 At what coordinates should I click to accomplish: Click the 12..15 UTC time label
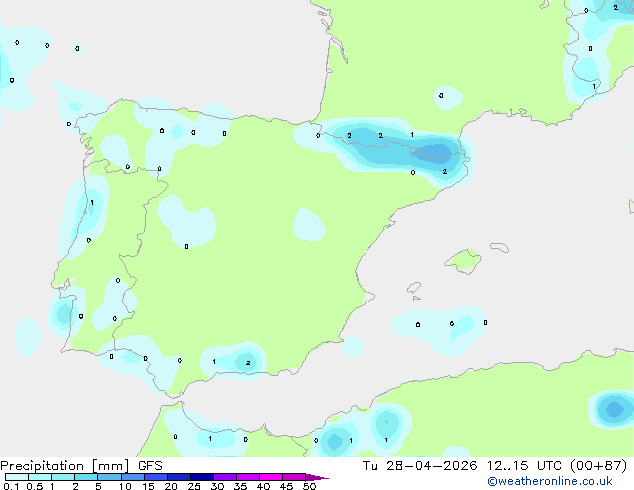click(524, 466)
